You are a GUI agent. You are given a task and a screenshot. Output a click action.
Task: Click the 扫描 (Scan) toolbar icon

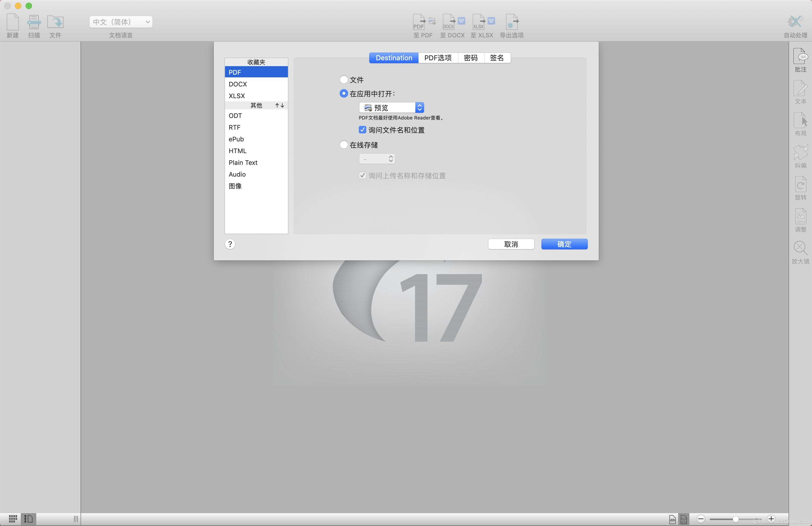(34, 22)
